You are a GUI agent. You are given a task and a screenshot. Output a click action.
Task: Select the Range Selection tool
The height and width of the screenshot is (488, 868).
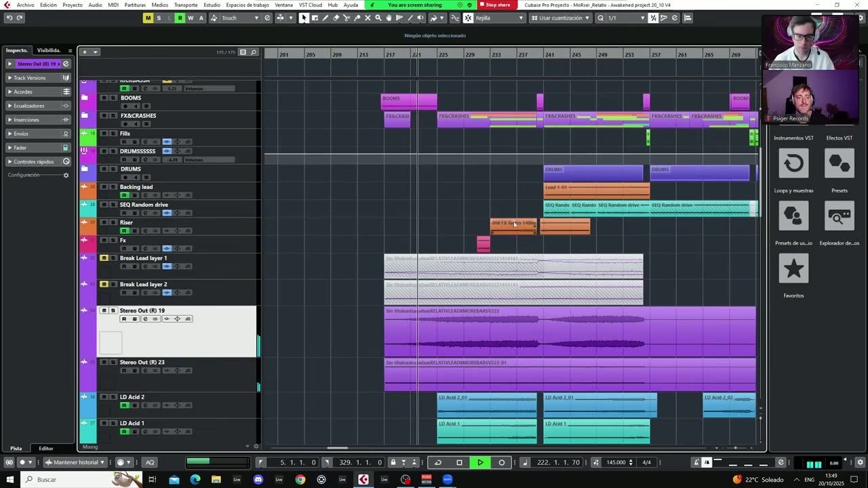click(315, 18)
